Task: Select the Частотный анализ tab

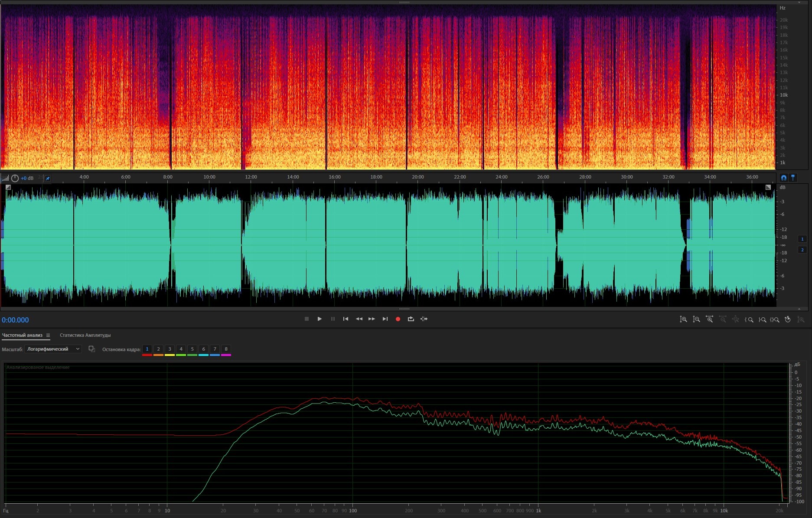Action: point(22,335)
